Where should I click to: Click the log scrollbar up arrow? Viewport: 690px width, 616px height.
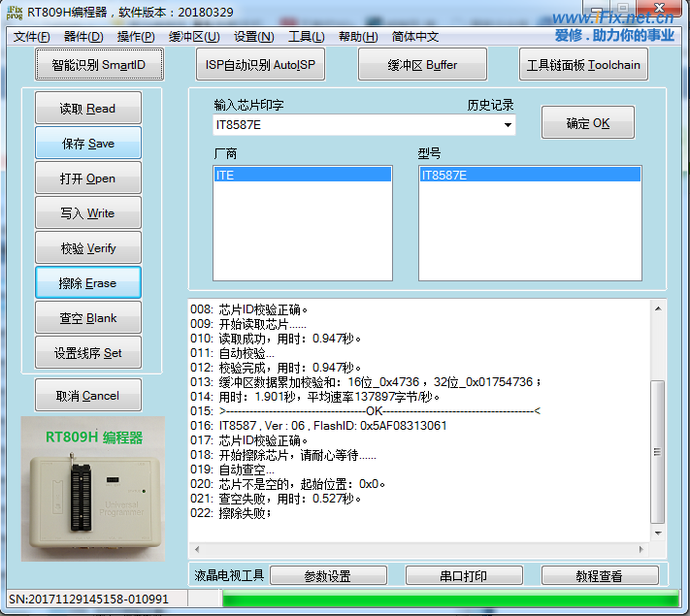[x=658, y=308]
